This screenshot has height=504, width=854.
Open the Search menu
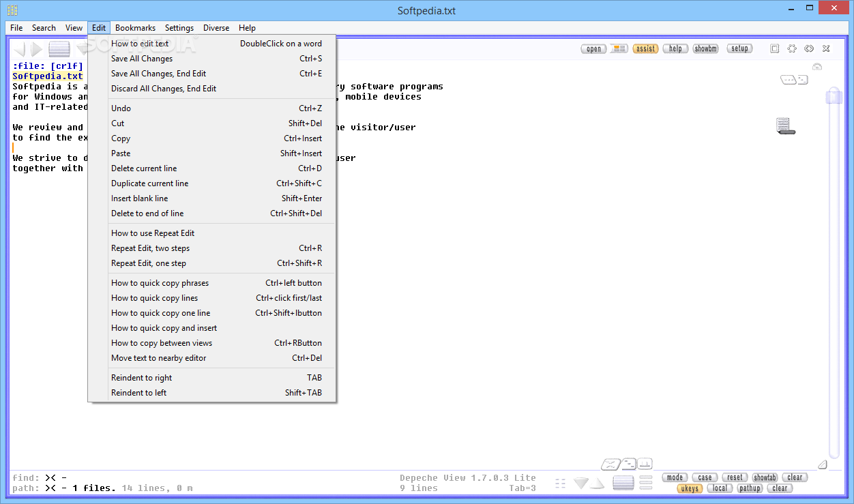(44, 28)
